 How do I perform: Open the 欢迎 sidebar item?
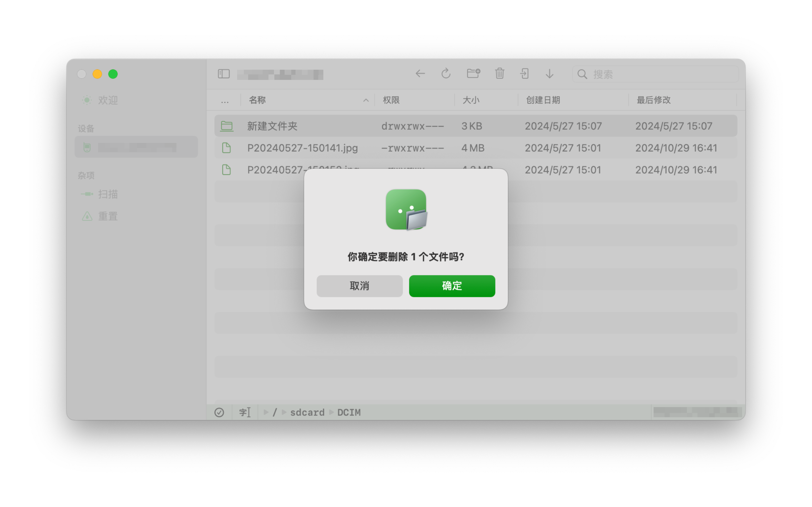108,100
